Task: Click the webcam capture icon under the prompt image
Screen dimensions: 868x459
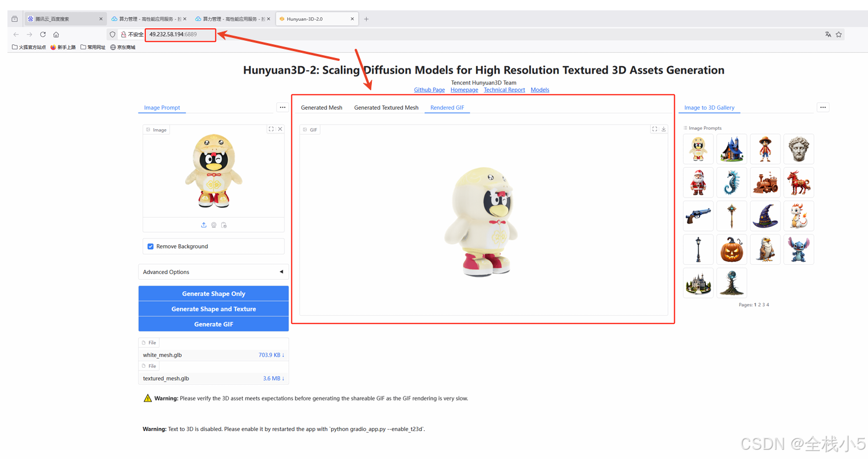Action: pyautogui.click(x=214, y=225)
